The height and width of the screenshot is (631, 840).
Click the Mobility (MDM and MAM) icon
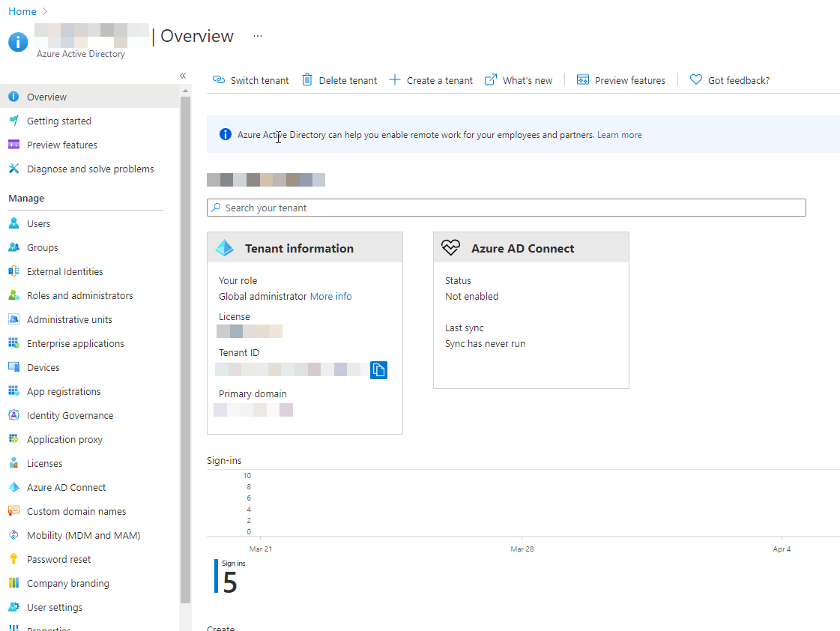[14, 535]
